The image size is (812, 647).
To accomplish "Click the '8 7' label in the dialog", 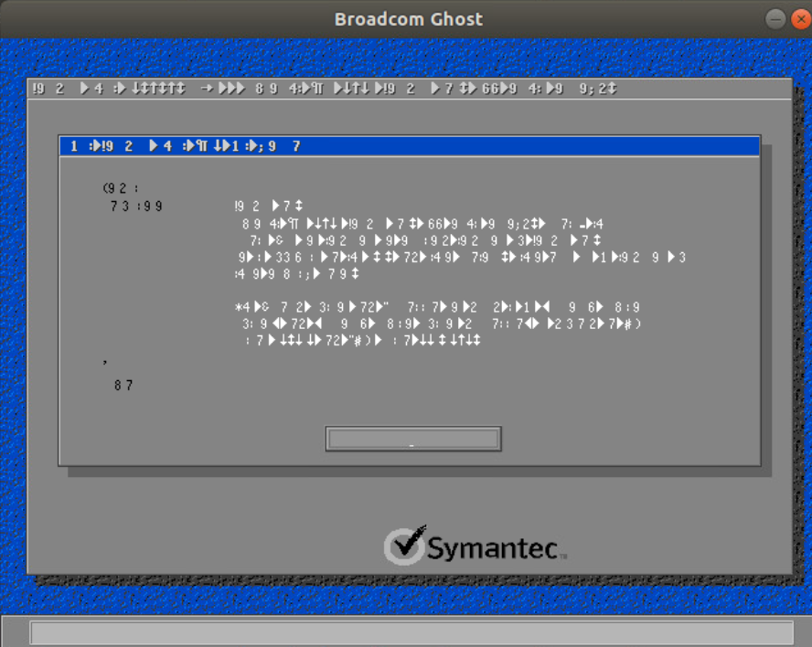I will click(x=123, y=385).
